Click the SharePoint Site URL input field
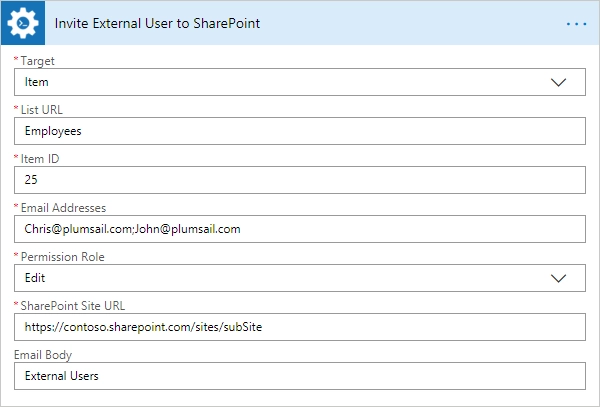Image resolution: width=600 pixels, height=407 pixels. pyautogui.click(x=300, y=327)
